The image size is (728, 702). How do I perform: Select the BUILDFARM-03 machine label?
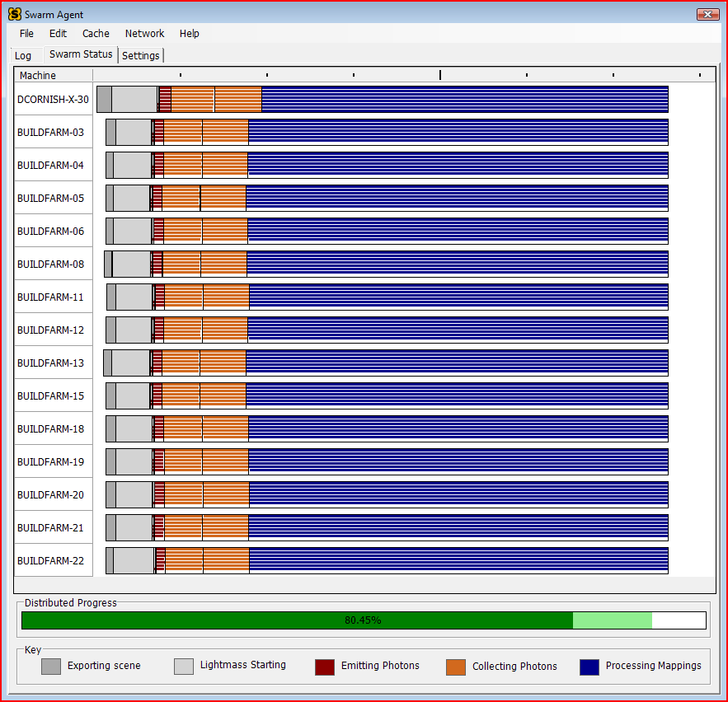coord(50,132)
